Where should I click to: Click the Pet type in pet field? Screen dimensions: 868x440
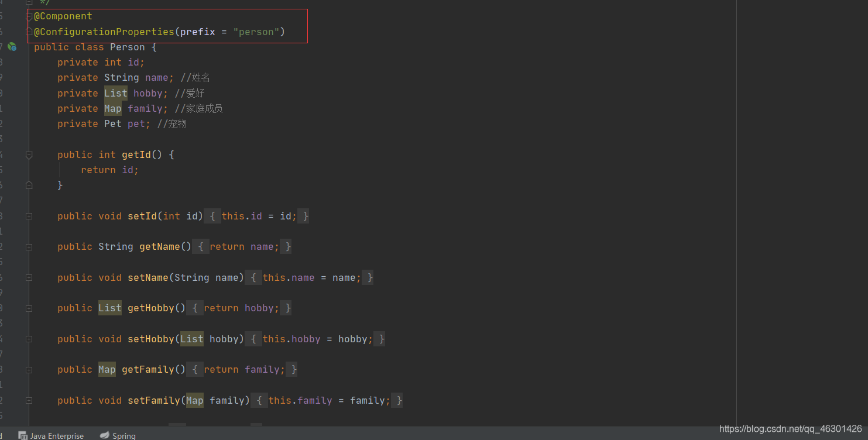(x=113, y=123)
